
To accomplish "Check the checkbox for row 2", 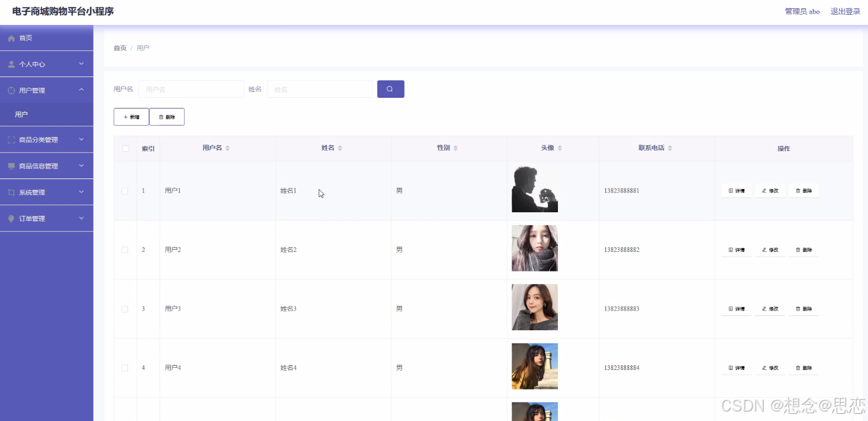I will click(125, 250).
